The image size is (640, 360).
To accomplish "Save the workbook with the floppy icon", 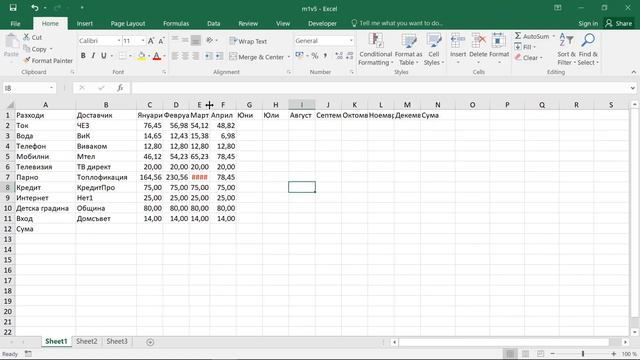I will coord(13,8).
